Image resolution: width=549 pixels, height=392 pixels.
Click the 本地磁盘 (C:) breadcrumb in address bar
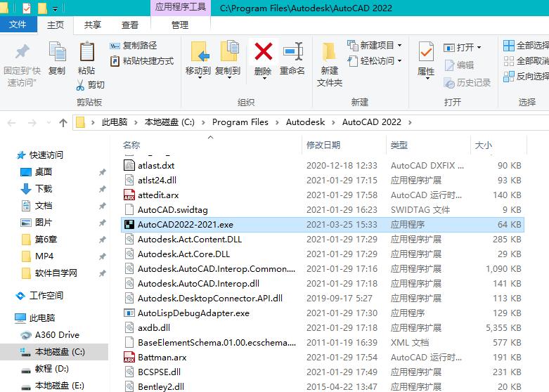[169, 122]
